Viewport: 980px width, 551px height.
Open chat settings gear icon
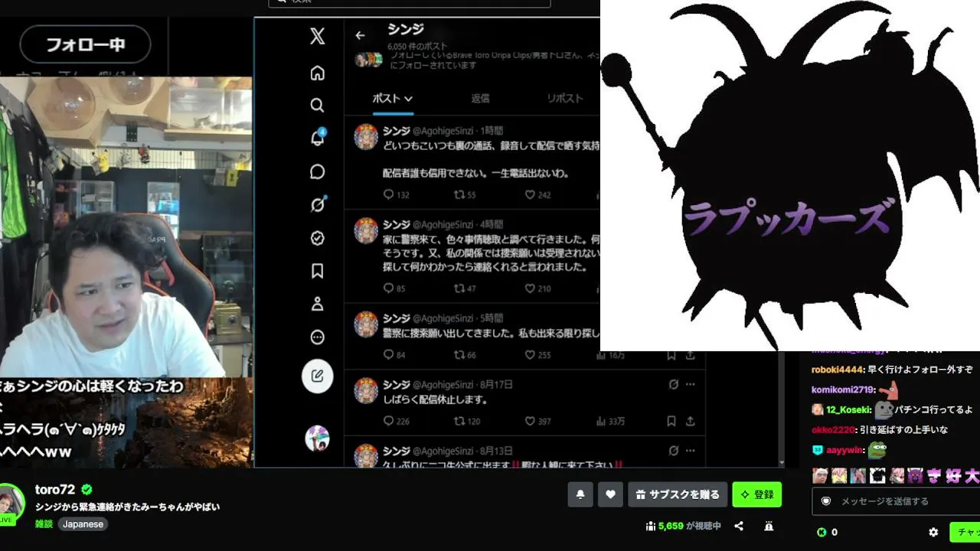pos(933,532)
